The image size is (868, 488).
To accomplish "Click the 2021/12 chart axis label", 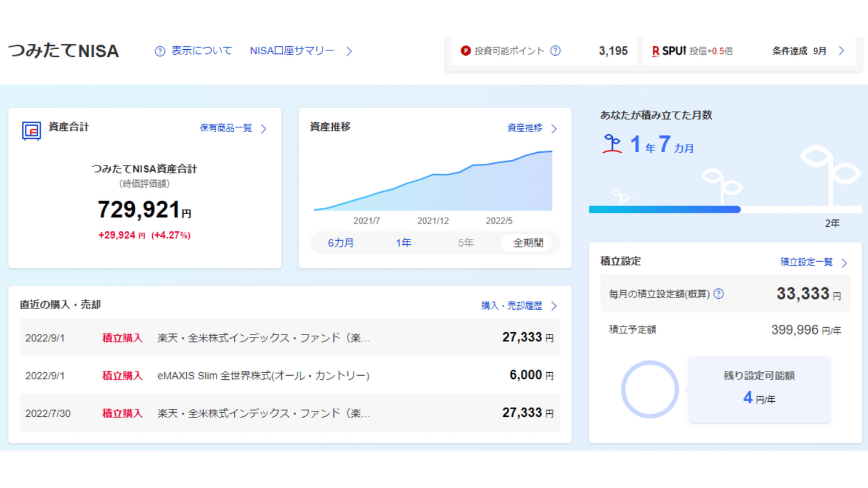I will [433, 221].
